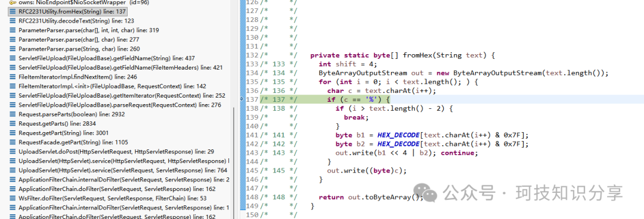Click 'char c = text.charAt(i++);' on line 136
This screenshot has height=219, width=644.
click(382, 90)
